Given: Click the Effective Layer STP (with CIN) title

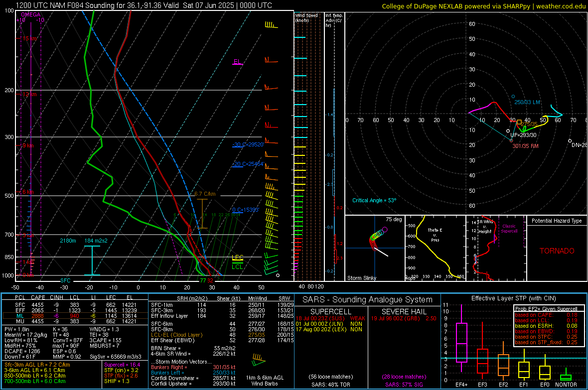Looking at the screenshot, I should pos(513,298).
